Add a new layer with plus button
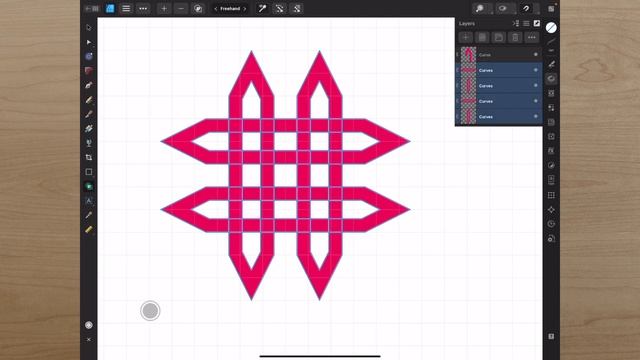Image resolution: width=640 pixels, height=360 pixels. (x=466, y=38)
